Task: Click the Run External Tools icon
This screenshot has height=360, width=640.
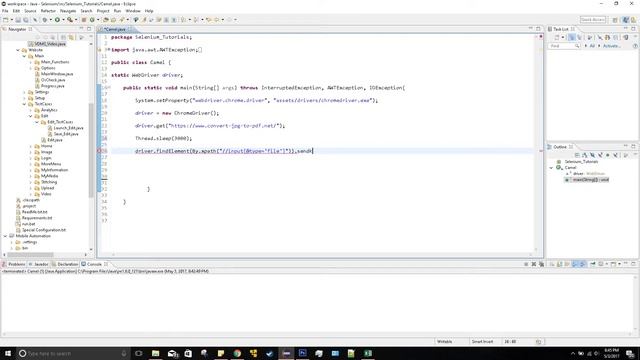Action: point(70,20)
